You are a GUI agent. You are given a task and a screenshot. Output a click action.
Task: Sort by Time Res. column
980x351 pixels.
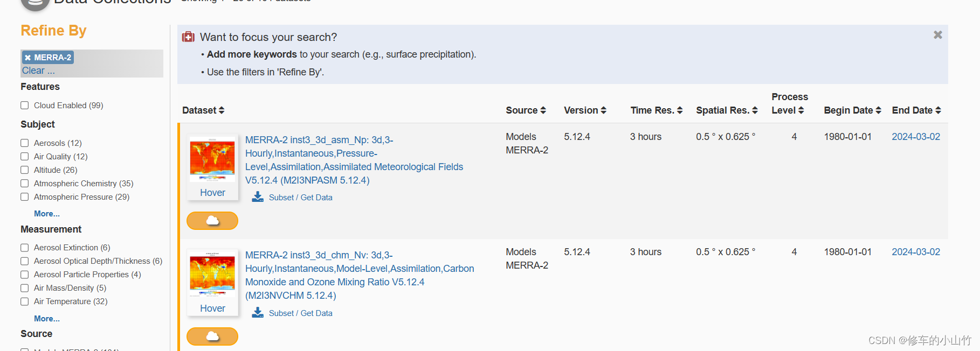(657, 110)
